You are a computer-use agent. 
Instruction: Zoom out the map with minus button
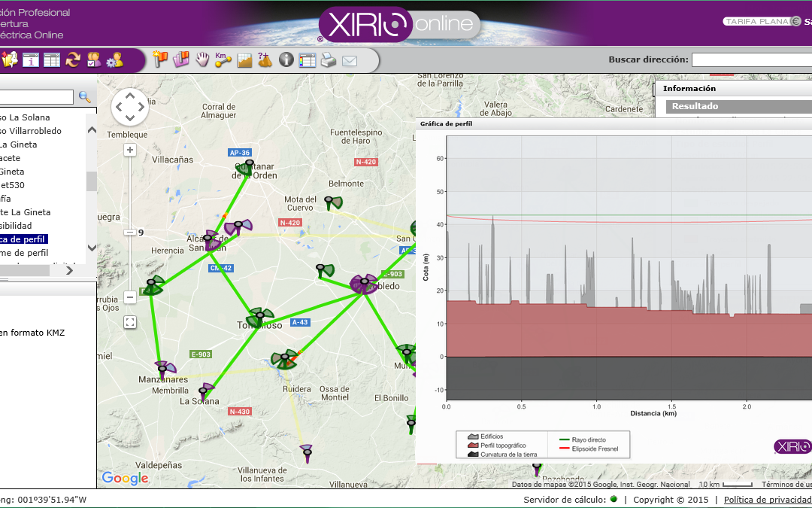(x=130, y=297)
